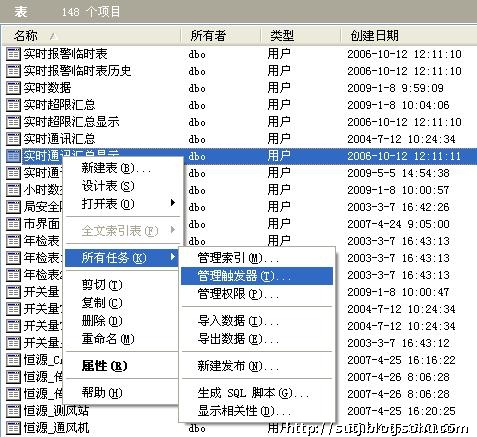Choose 删除 (D) in context menu
Image resolution: width=477 pixels, height=437 pixels.
pyautogui.click(x=122, y=321)
